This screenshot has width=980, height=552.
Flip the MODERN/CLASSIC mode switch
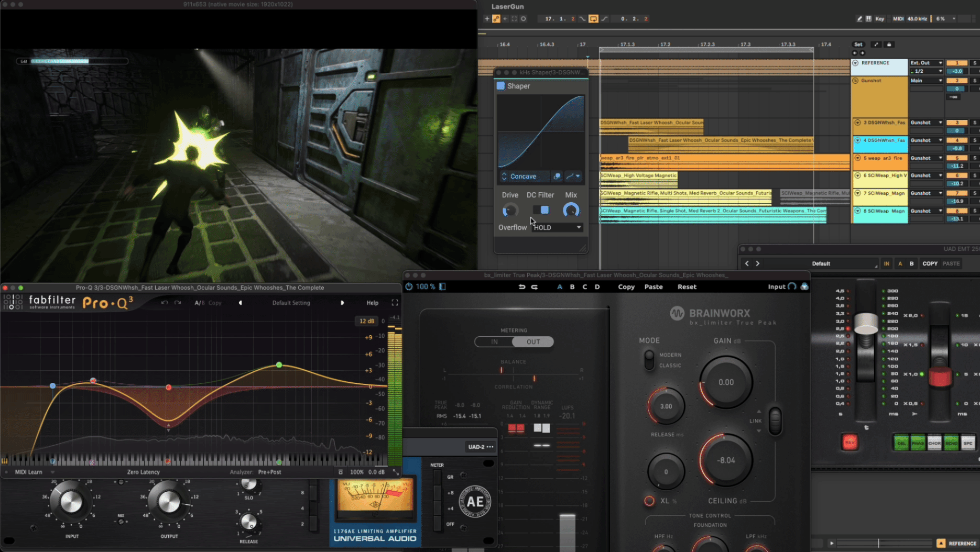pyautogui.click(x=649, y=360)
